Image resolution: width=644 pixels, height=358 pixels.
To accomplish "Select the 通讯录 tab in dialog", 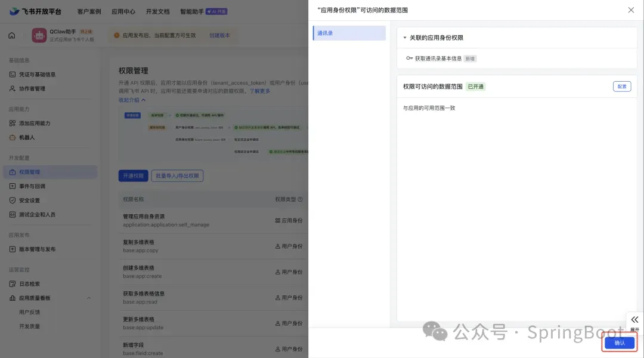I will coord(349,33).
